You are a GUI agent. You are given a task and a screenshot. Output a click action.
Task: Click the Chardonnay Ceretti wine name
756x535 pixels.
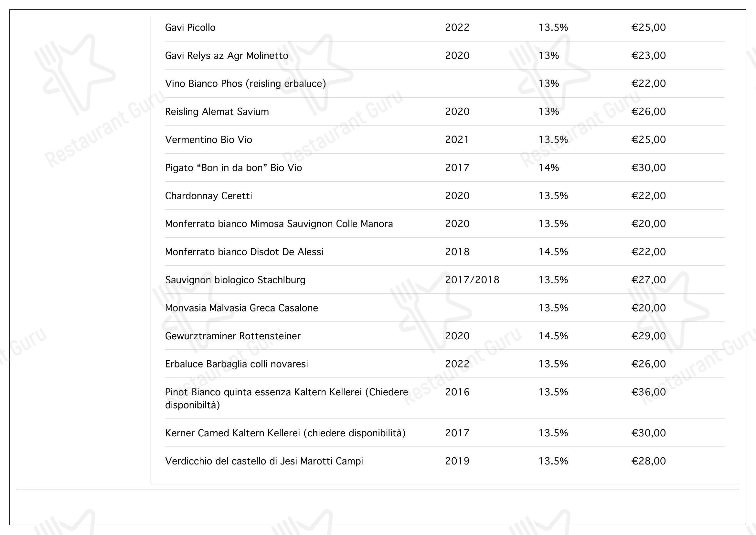pos(208,196)
